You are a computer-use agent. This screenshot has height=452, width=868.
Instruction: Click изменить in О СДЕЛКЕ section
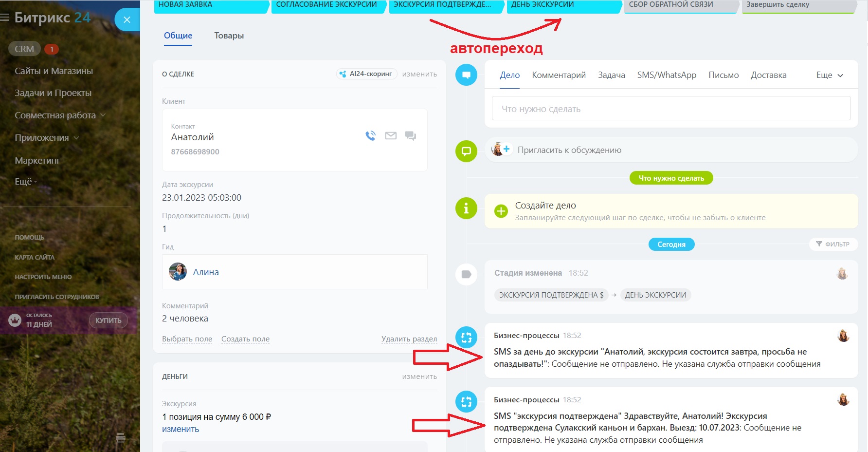pos(419,74)
